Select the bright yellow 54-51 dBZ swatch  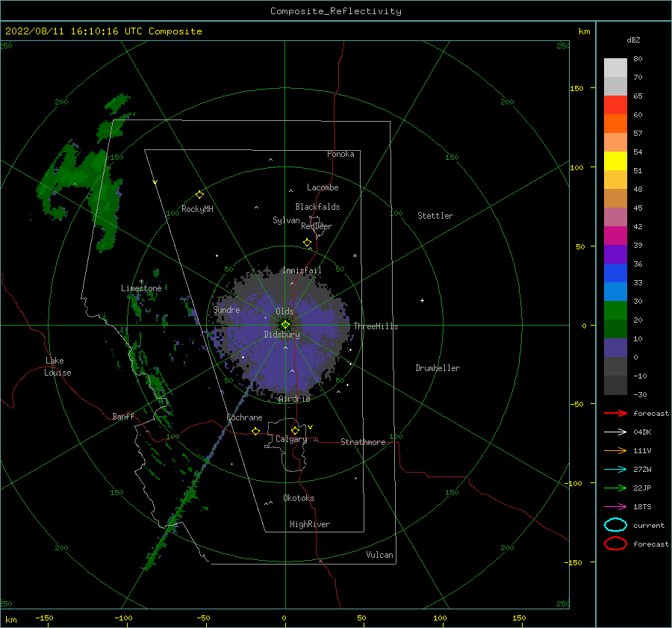tap(615, 161)
